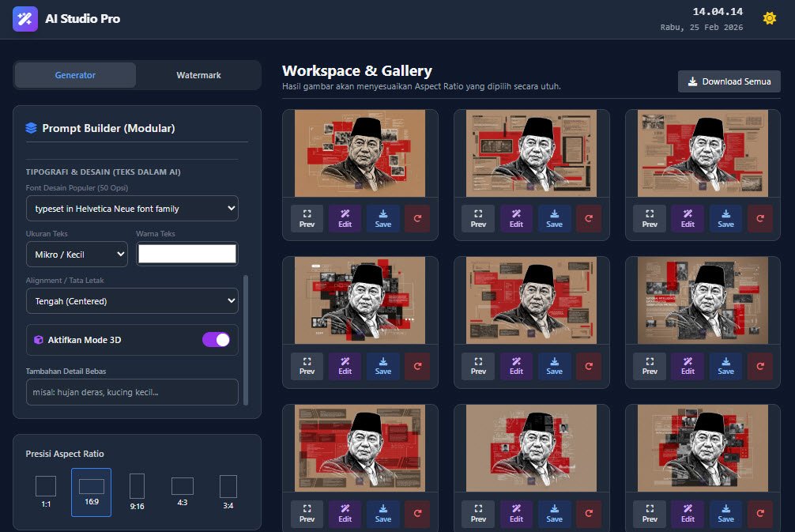The width and height of the screenshot is (795, 532).
Task: Open the last thumbnail in the third row
Action: [703, 448]
